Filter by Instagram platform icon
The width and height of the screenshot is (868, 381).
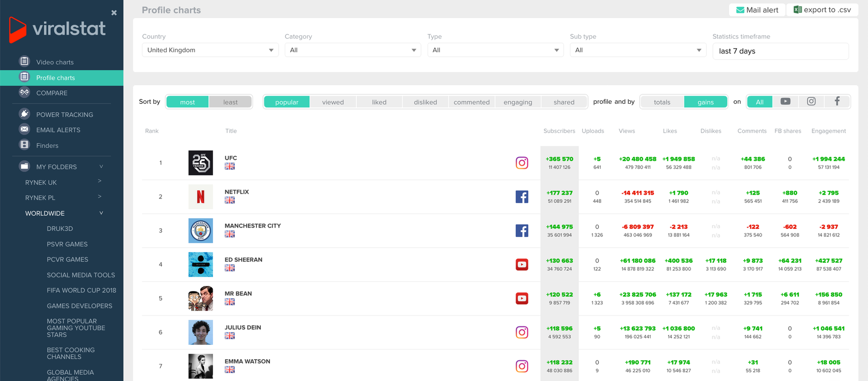click(x=811, y=101)
